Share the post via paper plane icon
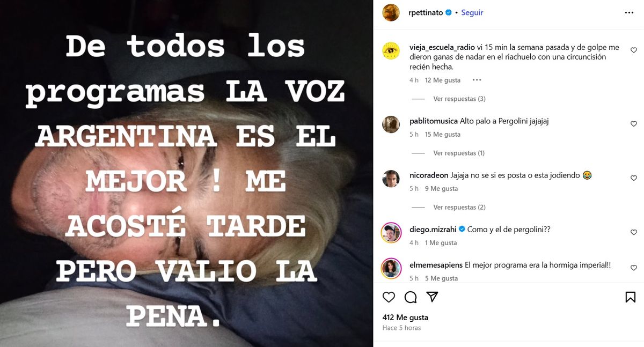Screen dimensions: 644x347 click(433, 297)
